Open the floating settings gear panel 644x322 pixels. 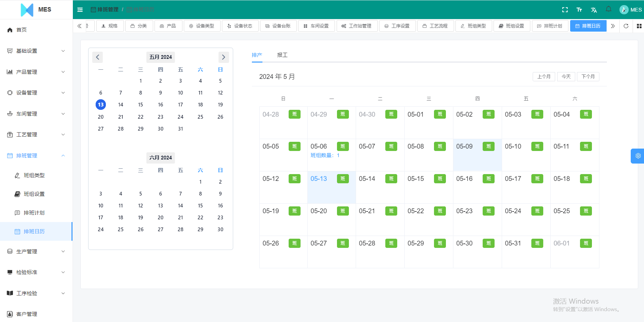click(x=638, y=156)
